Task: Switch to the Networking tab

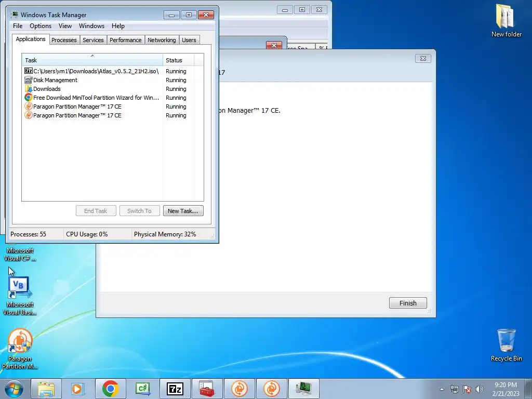Action: click(x=162, y=40)
